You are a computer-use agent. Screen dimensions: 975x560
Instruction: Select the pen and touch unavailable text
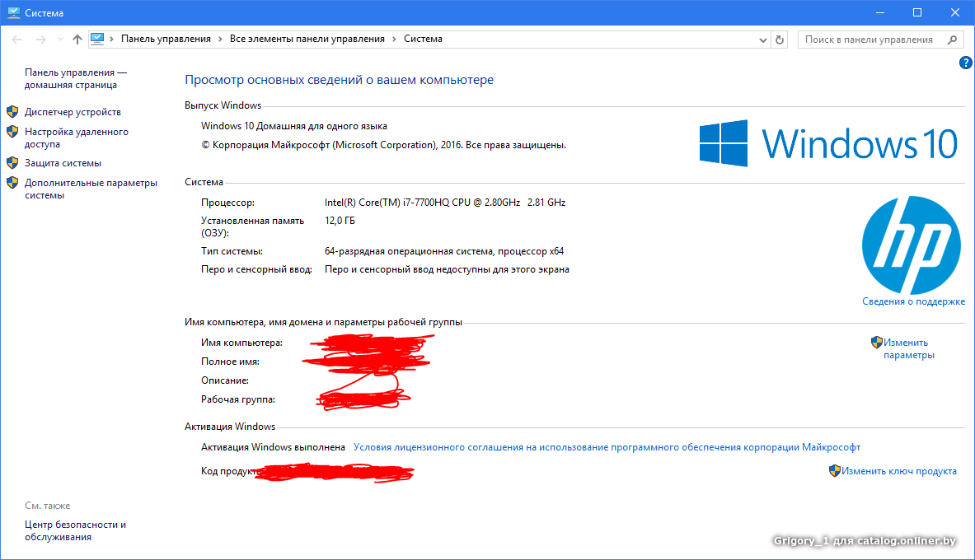447,270
